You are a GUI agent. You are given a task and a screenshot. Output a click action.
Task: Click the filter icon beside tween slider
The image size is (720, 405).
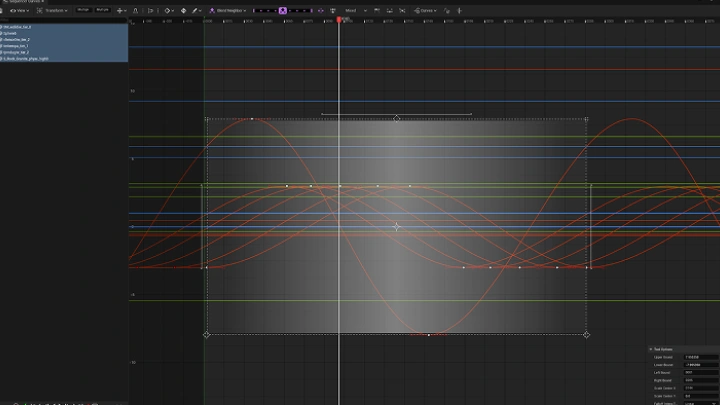click(333, 11)
